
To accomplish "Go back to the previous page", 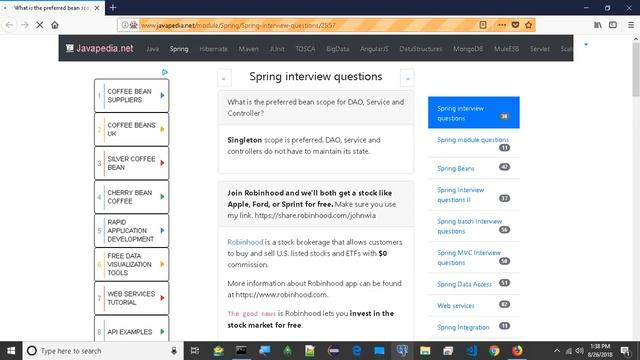I will point(9,25).
